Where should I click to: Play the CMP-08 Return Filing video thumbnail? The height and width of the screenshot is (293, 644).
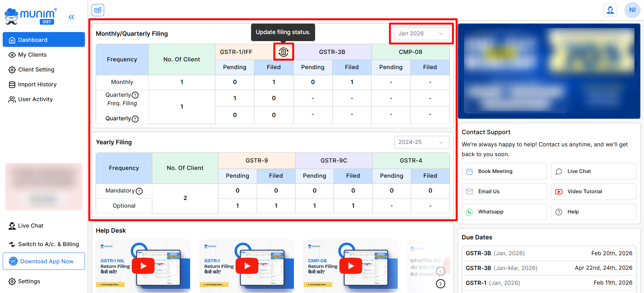click(351, 266)
